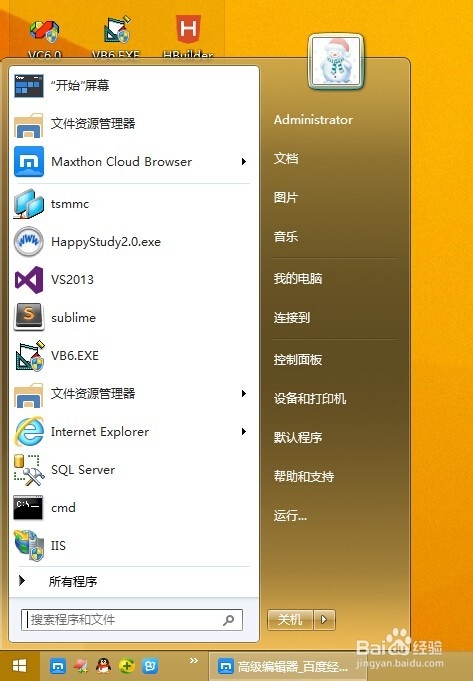473x681 pixels.
Task: Expand the Internet Explorer jump list arrow
Action: tap(244, 432)
